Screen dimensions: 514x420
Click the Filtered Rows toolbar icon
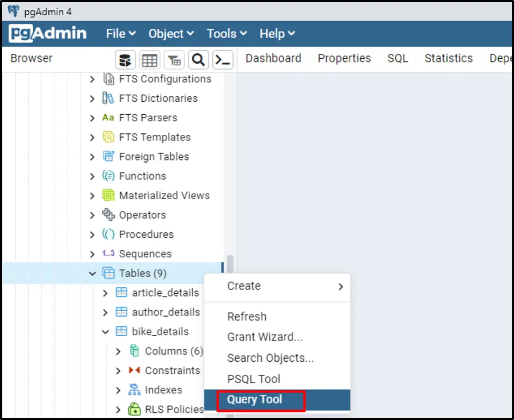click(174, 60)
